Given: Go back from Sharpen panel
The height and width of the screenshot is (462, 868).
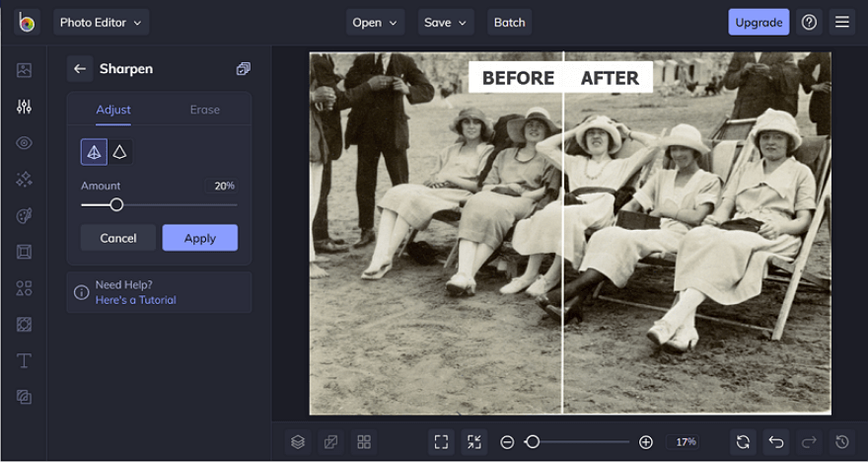Looking at the screenshot, I should point(80,69).
